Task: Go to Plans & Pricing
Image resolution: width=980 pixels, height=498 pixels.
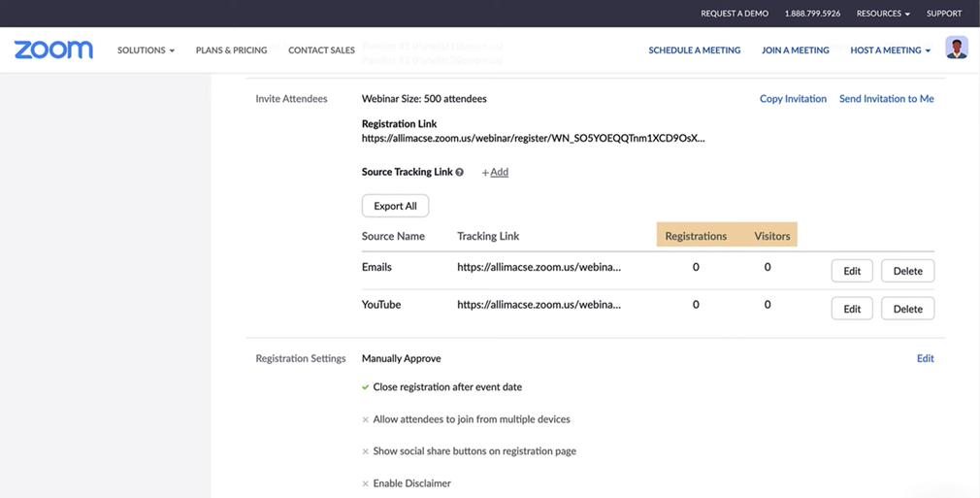Action: pyautogui.click(x=231, y=50)
